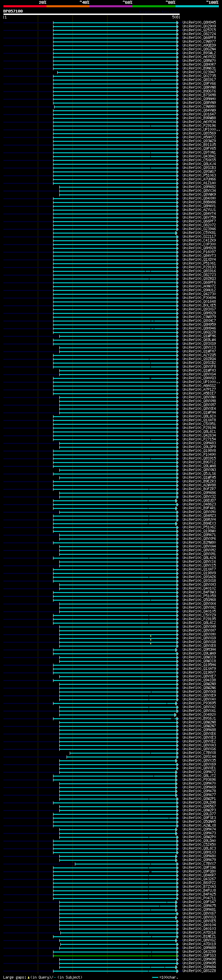This screenshot has width=222, height=980.
Task: Click the purple ~60% identity legend bar
Action: coord(111,6)
